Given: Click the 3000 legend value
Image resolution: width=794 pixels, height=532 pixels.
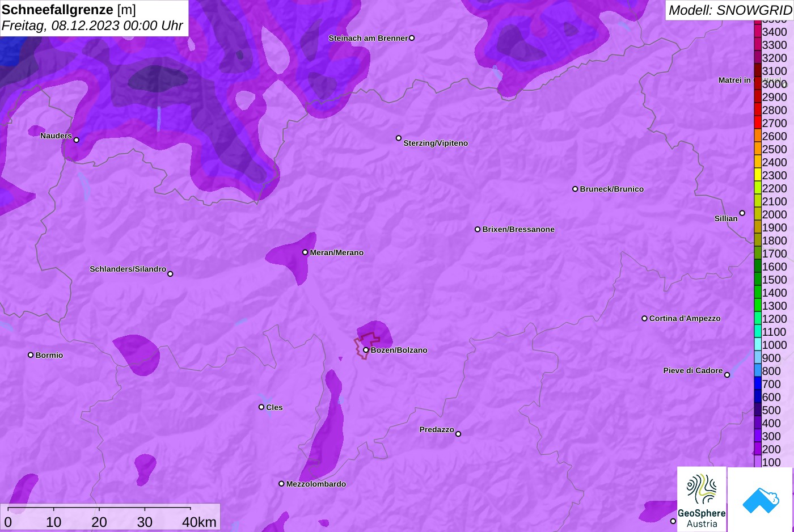Looking at the screenshot, I should [x=775, y=84].
